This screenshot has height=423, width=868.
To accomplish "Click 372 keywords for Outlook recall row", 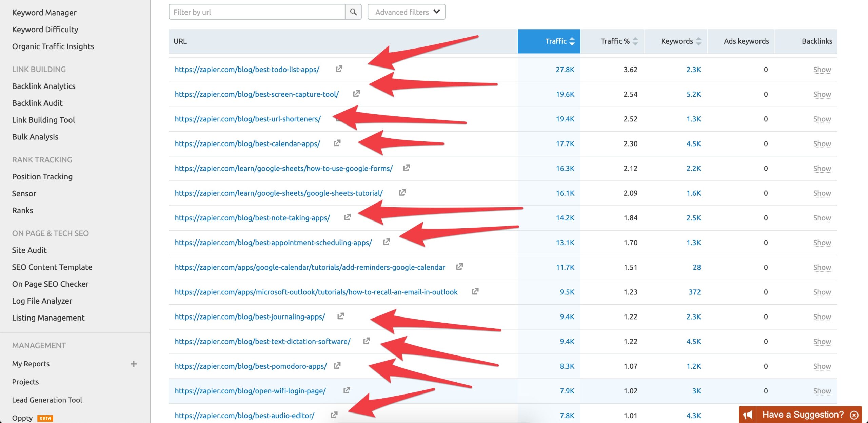I will tap(695, 292).
